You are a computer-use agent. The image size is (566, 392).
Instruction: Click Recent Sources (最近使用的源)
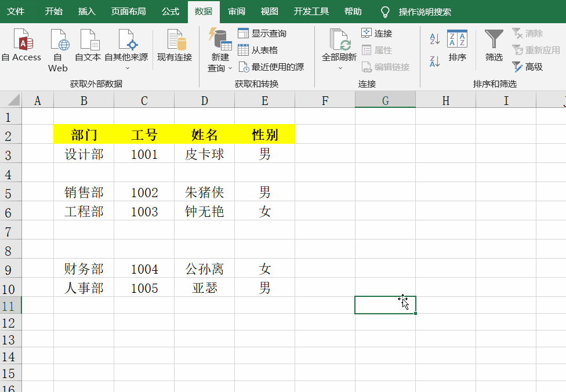click(271, 67)
